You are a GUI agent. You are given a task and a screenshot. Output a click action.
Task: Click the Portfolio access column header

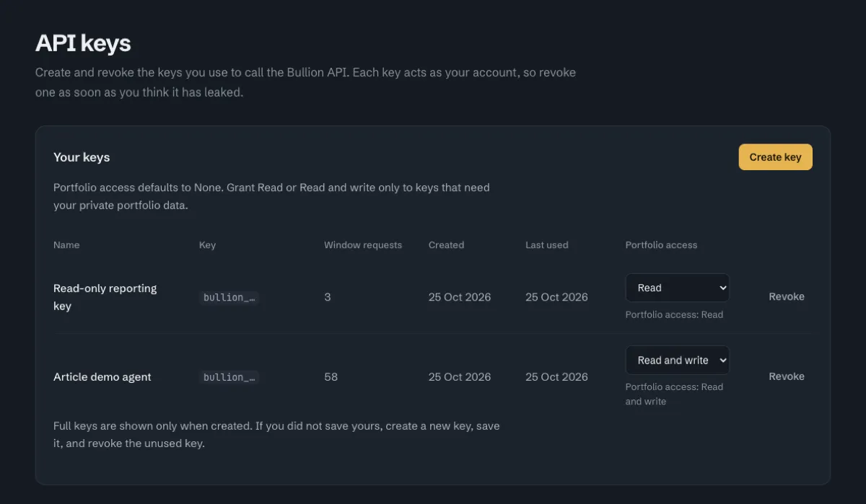coord(661,245)
